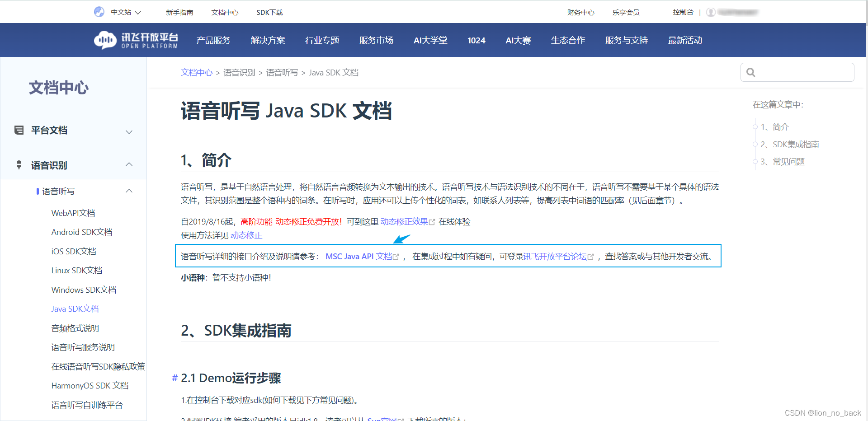Click the 文档中心 sidebar heading
This screenshot has height=421, width=868.
(x=59, y=87)
